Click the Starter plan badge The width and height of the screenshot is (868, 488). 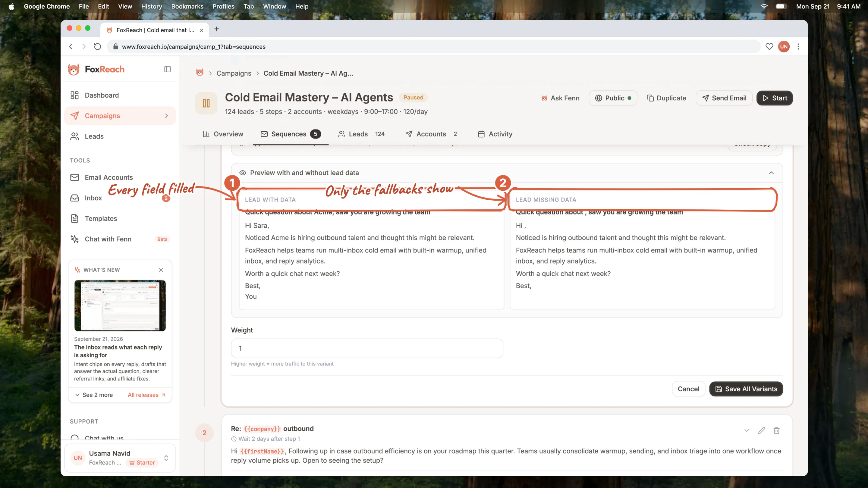pos(142,463)
